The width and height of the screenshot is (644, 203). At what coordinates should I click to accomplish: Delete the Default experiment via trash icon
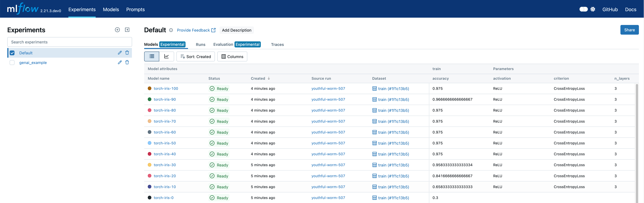pyautogui.click(x=127, y=53)
